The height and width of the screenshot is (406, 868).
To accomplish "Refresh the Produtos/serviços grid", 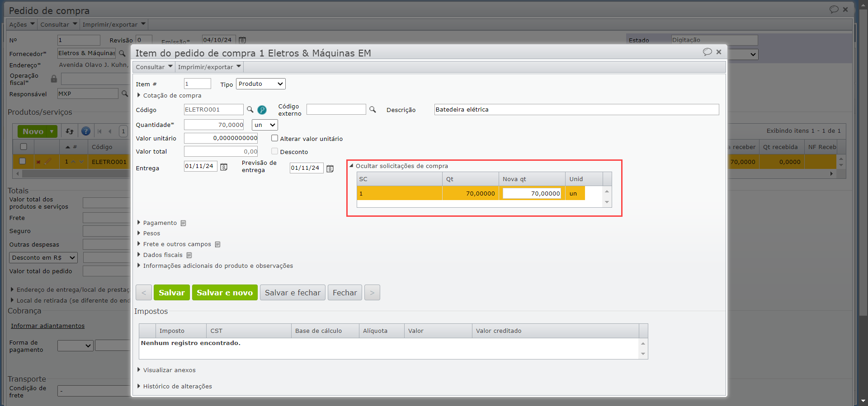I will (x=70, y=131).
